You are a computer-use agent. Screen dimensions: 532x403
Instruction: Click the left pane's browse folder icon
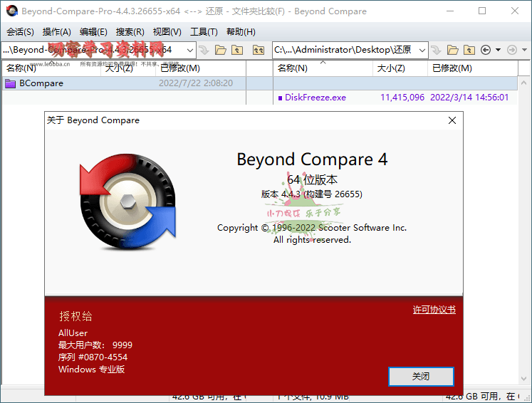(220, 50)
